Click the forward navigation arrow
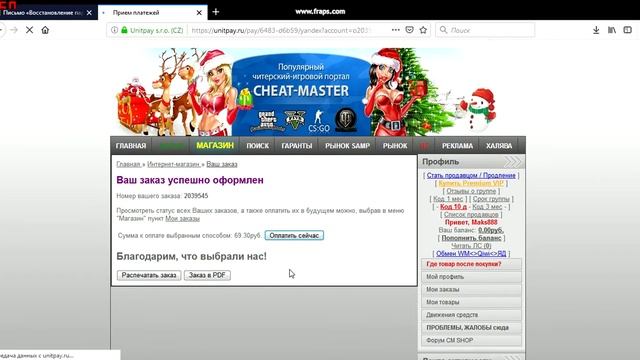Viewport: 640px width, 360px height. (x=14, y=30)
